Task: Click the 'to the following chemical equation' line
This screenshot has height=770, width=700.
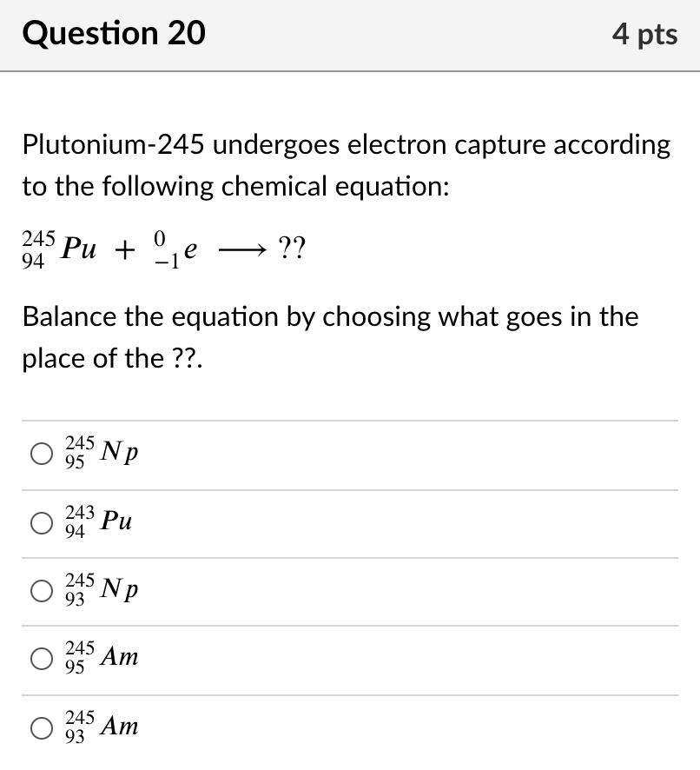Action: (236, 187)
